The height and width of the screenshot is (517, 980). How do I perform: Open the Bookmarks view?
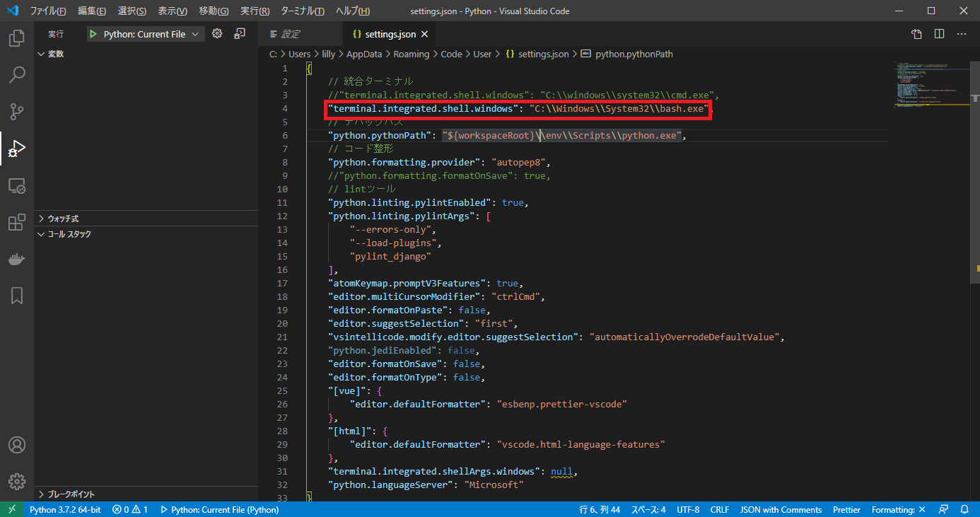pos(17,296)
